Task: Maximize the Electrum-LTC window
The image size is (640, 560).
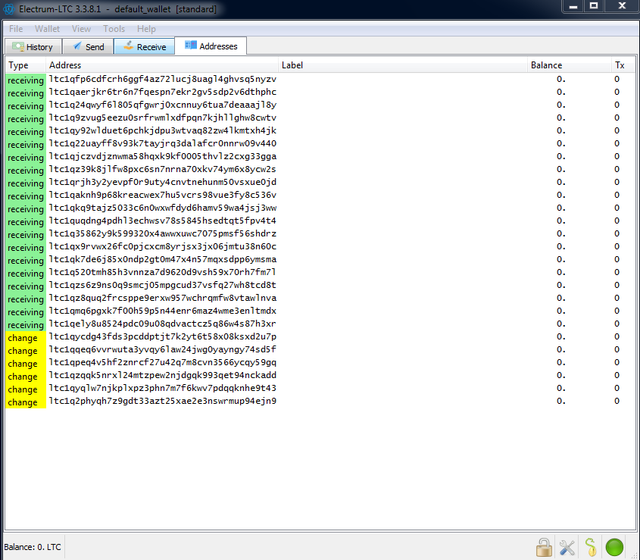Action: click(x=594, y=6)
